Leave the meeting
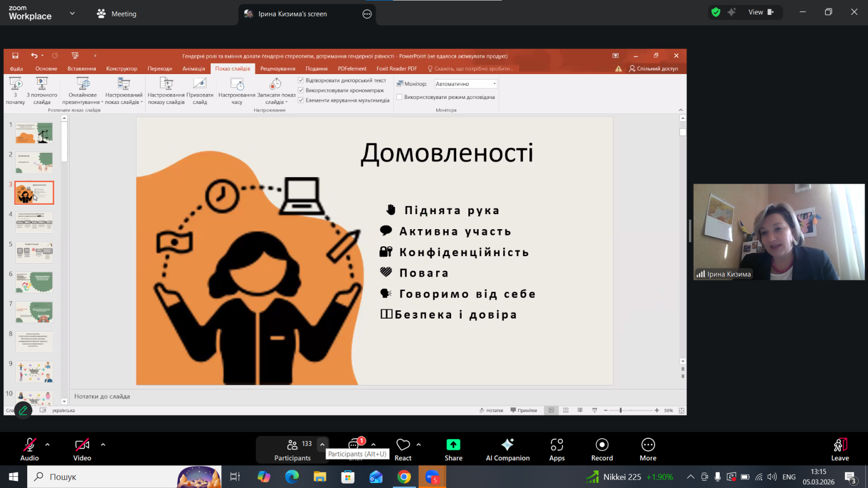Image resolution: width=868 pixels, height=488 pixels. click(839, 449)
